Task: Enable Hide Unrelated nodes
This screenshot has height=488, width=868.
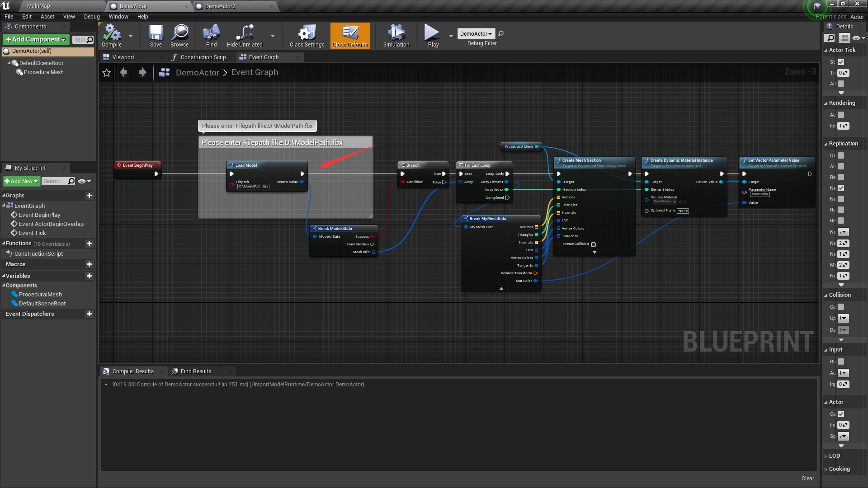Action: click(245, 36)
